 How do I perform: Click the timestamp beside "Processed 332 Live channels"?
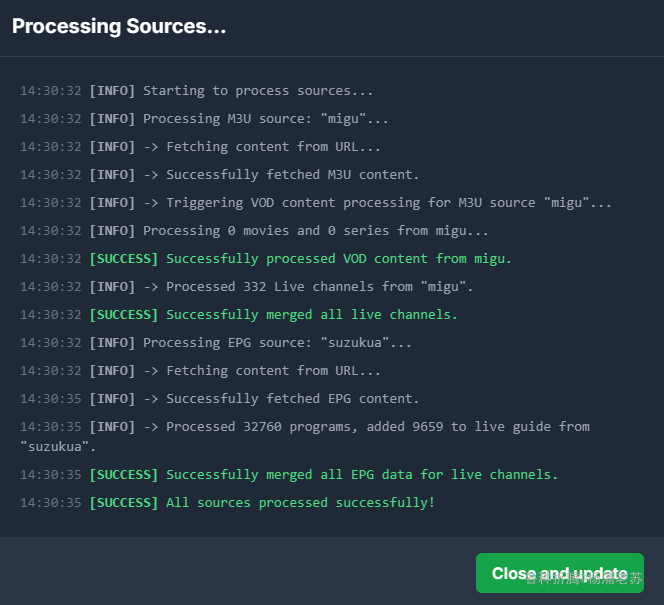tap(50, 287)
